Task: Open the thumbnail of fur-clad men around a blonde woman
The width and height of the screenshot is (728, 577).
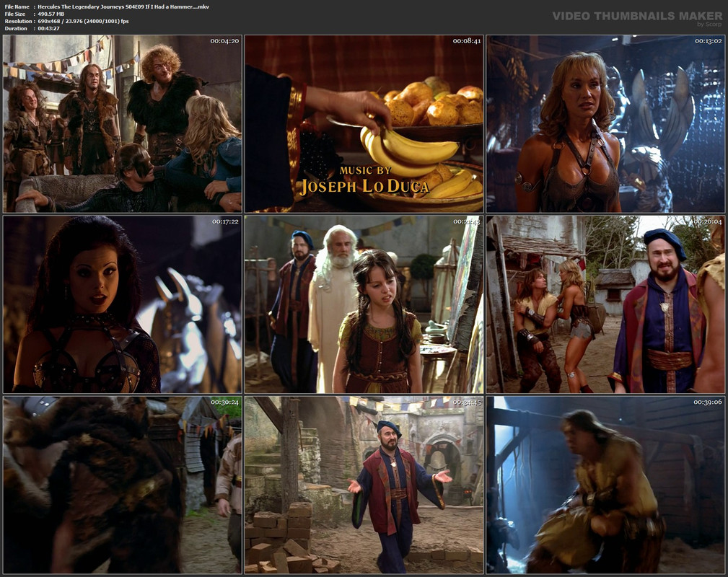Action: tap(122, 123)
